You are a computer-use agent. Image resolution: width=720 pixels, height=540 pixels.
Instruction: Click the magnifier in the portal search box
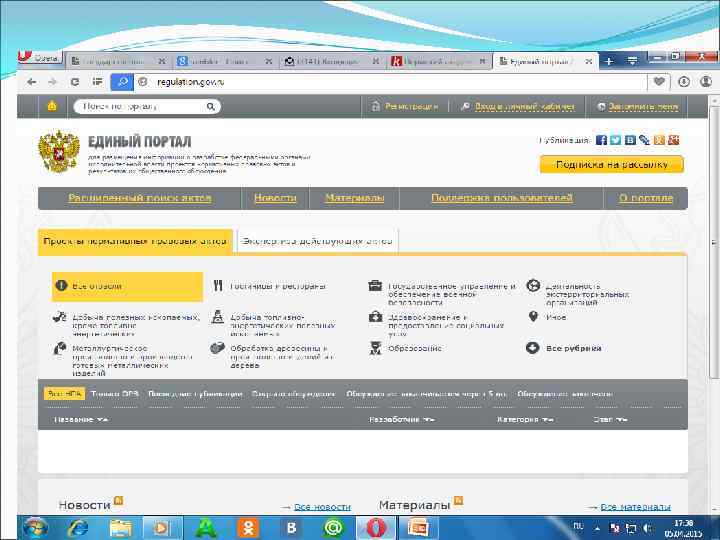click(210, 107)
